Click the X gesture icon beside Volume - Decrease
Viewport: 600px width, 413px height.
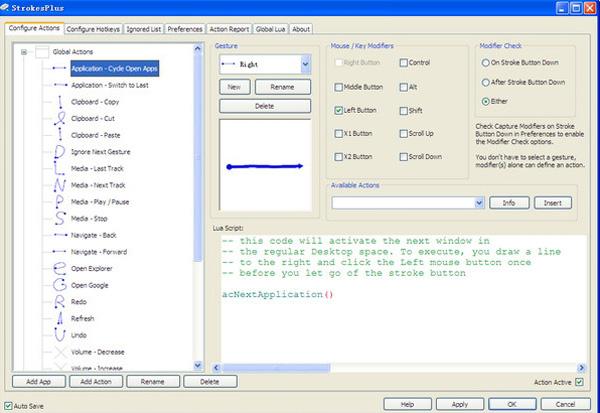coord(60,352)
